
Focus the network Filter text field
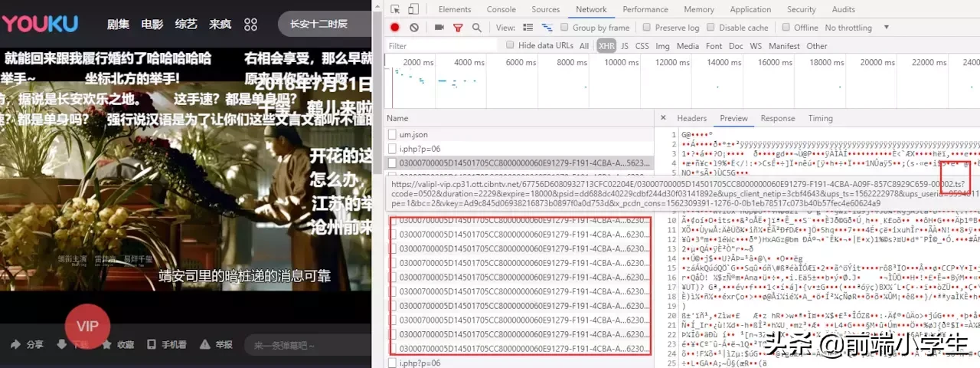point(442,46)
